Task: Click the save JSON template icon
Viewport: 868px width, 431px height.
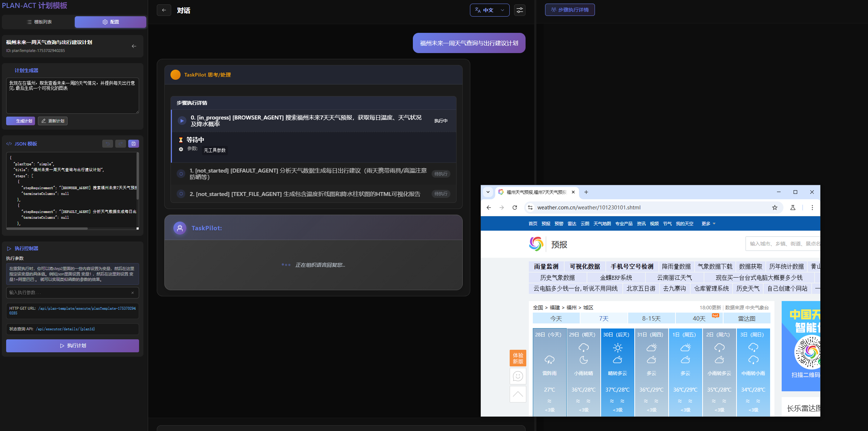Action: pyautogui.click(x=133, y=144)
